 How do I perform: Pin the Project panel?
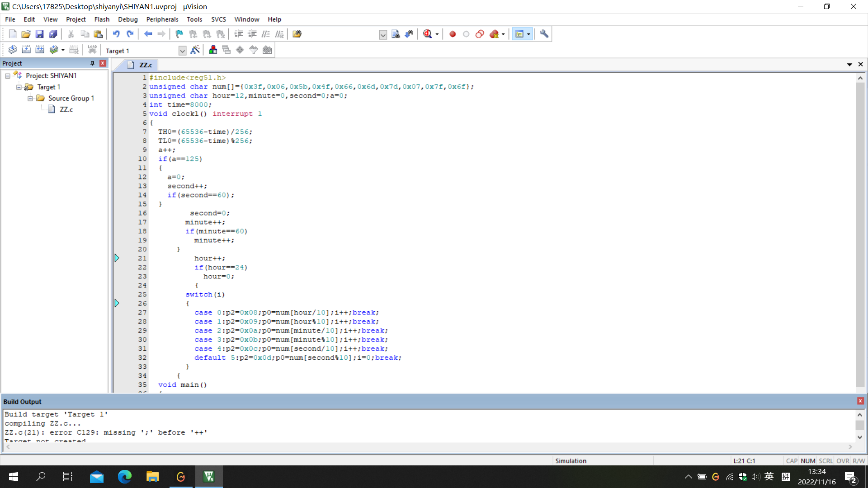pyautogui.click(x=92, y=63)
